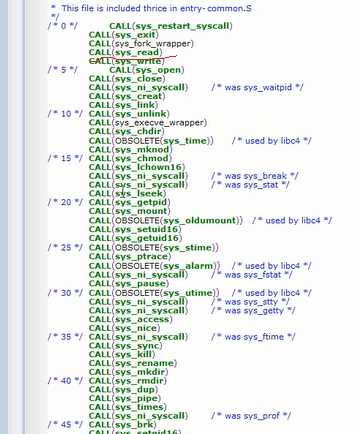Click the '/* 40 */' index comment
The image size is (362, 434).
point(65,381)
